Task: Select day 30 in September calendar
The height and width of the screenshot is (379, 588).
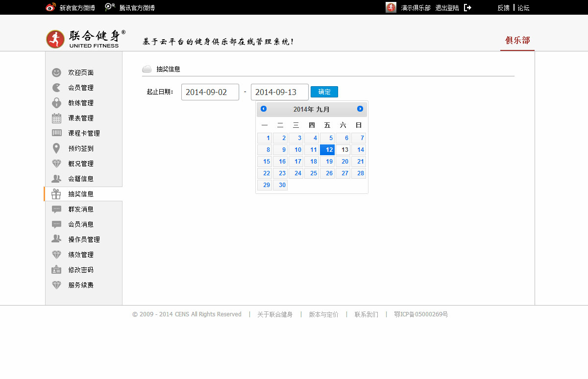Action: coord(280,185)
